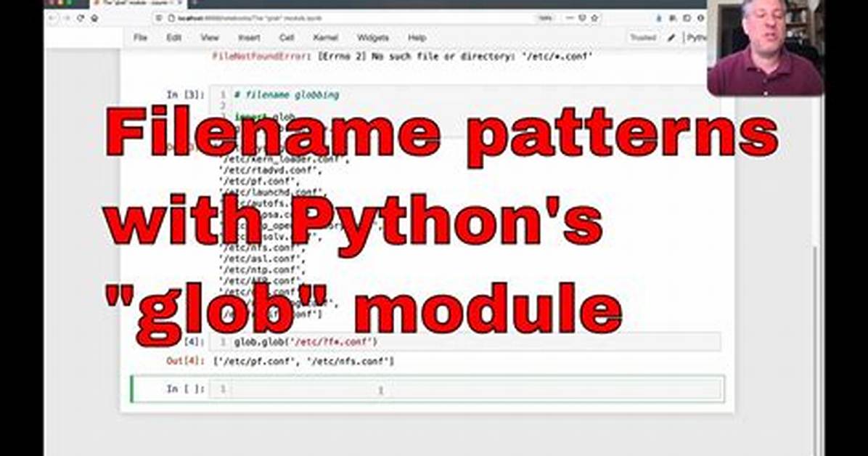Open the View menu
Viewport: 868px width, 456px height.
tap(210, 38)
